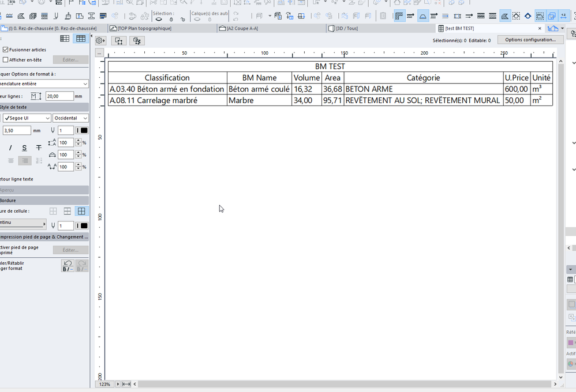Expand the Bordure section header
The image size is (576, 392).
44,201
